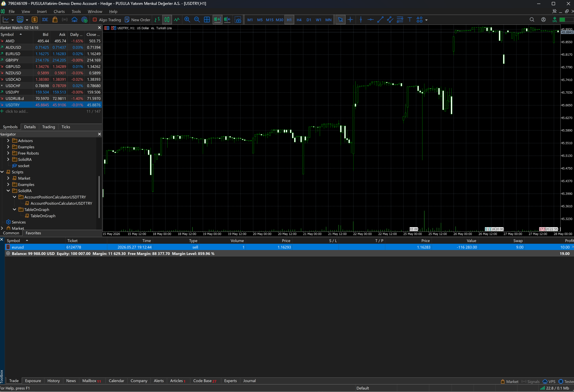This screenshot has width=574, height=392.
Task: Select the equidistant channel tool
Action: [x=390, y=20]
